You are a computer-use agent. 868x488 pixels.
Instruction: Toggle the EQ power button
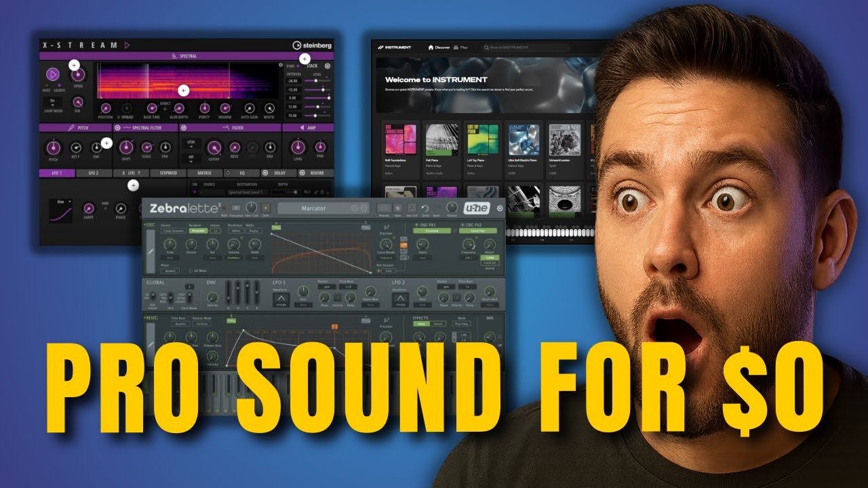tap(228, 173)
